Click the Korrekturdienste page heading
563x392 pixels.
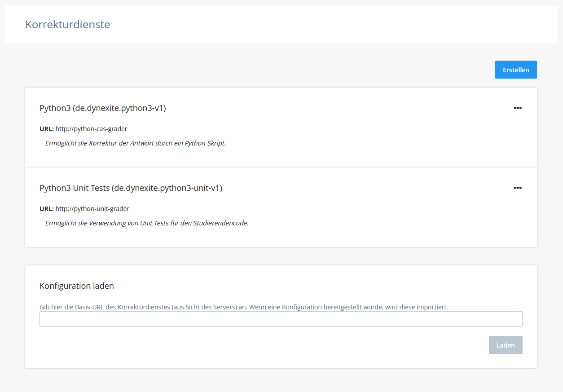pos(68,24)
